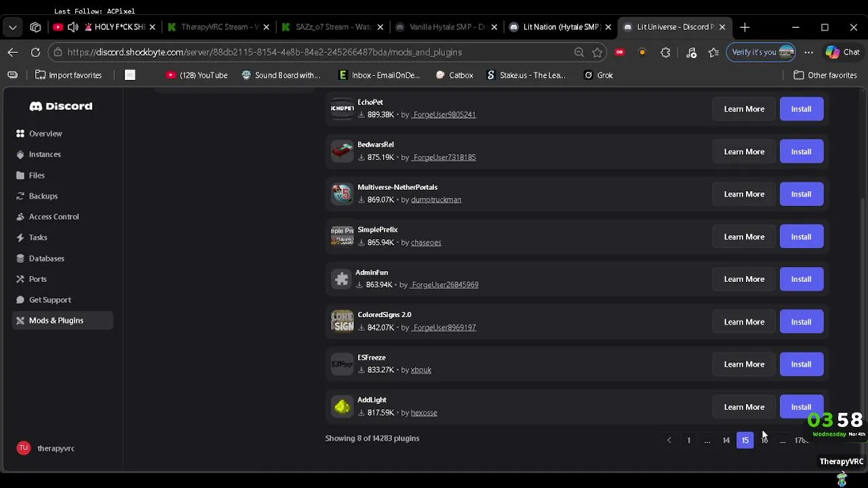The height and width of the screenshot is (488, 868).
Task: Install the AdminFun plugin
Action: point(802,279)
